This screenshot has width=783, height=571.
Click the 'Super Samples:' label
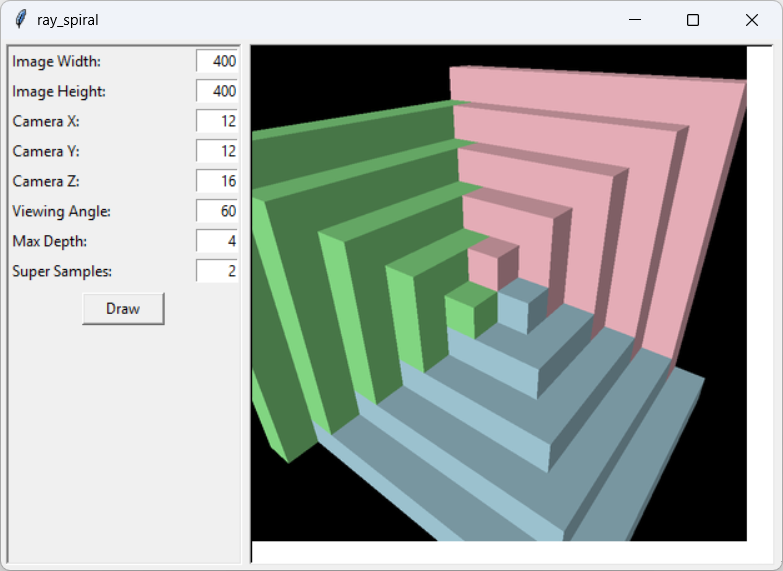pyautogui.click(x=62, y=271)
